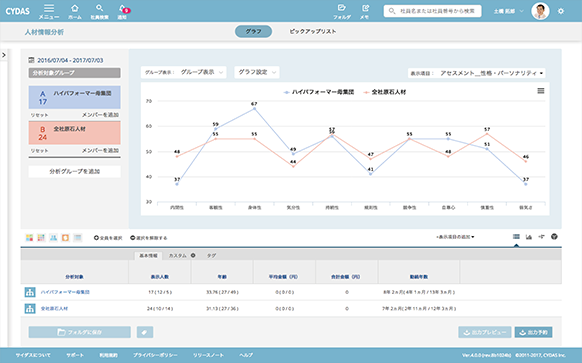Image resolution: width=582 pixels, height=363 pixels.
Task: Select the 基本情報 tab
Action: pyautogui.click(x=148, y=255)
